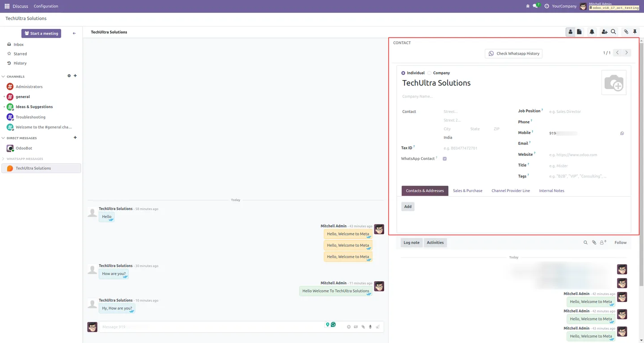
Task: Show pinned messages pin icon
Action: click(635, 32)
